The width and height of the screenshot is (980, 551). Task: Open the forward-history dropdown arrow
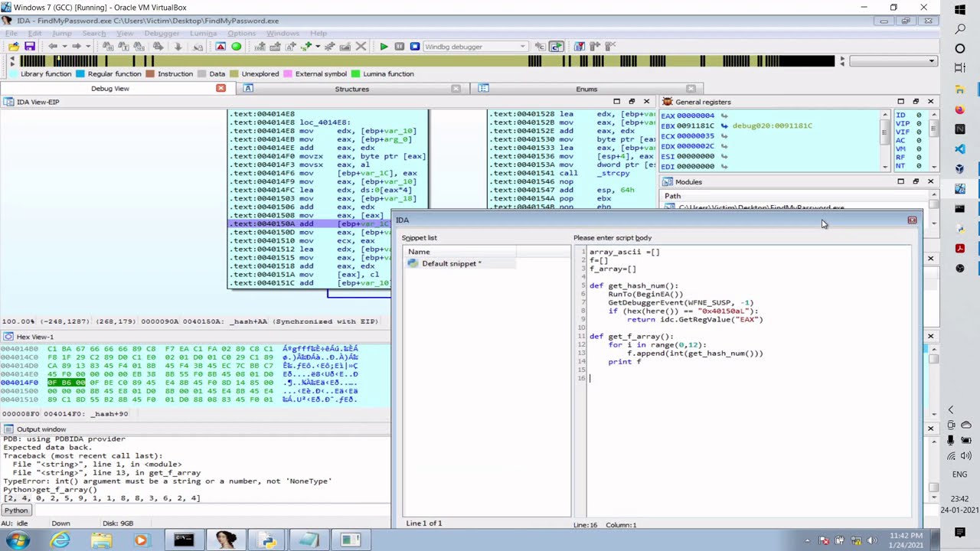point(87,47)
